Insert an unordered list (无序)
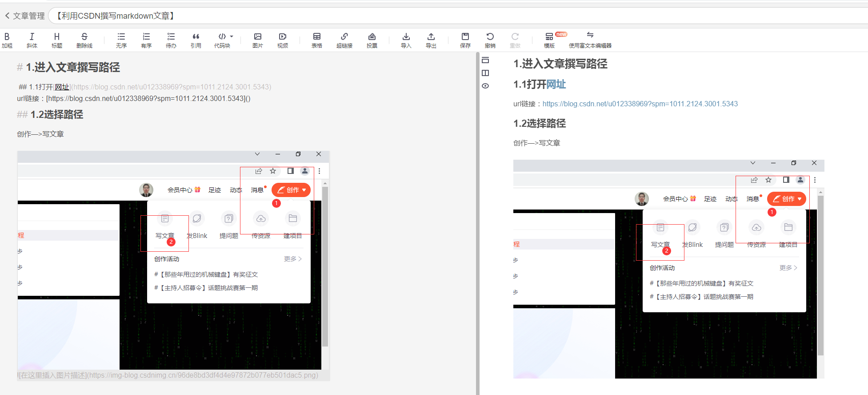 pos(121,40)
